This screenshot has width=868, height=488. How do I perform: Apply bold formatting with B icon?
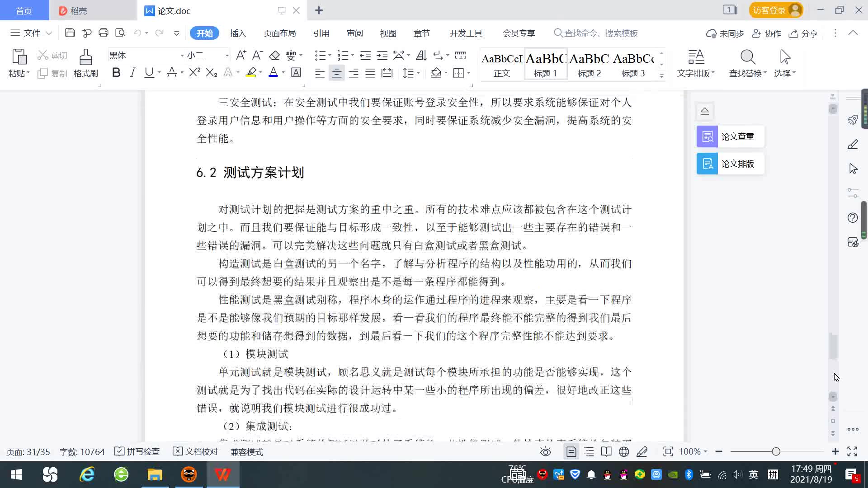coord(116,73)
